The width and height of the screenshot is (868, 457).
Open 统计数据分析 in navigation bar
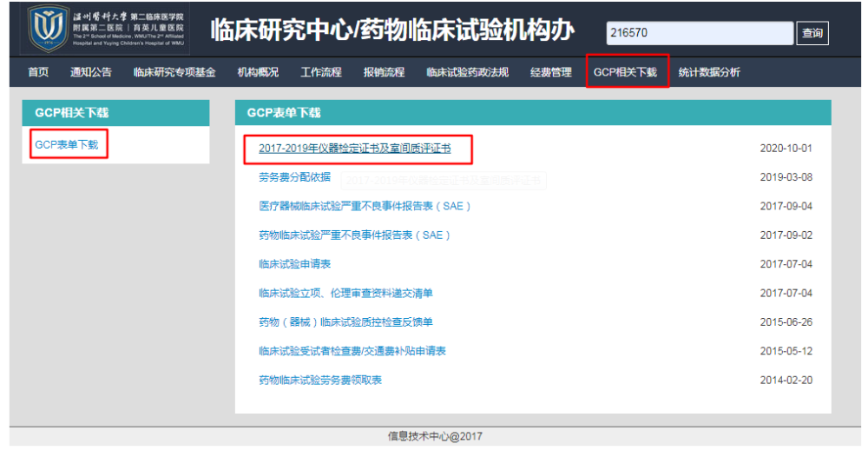[x=709, y=72]
